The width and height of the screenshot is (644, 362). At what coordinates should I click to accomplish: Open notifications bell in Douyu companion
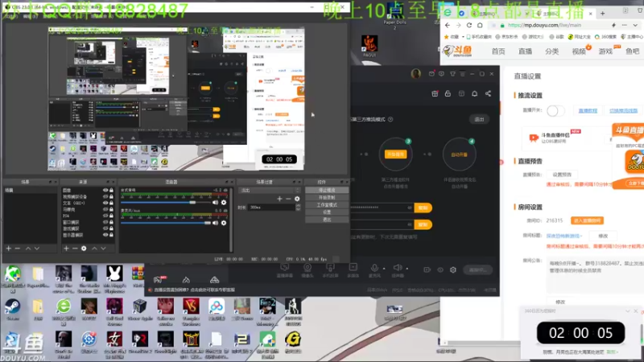(x=474, y=93)
